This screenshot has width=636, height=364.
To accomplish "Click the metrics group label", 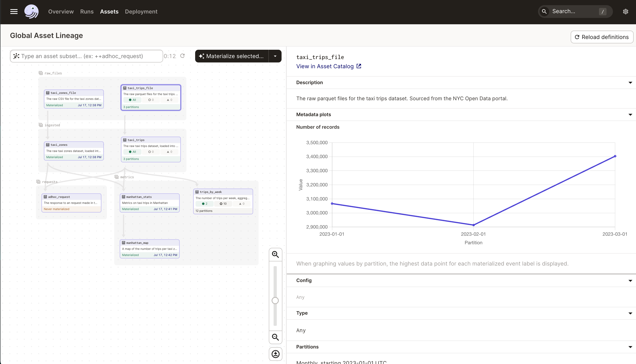I will pos(127,177).
